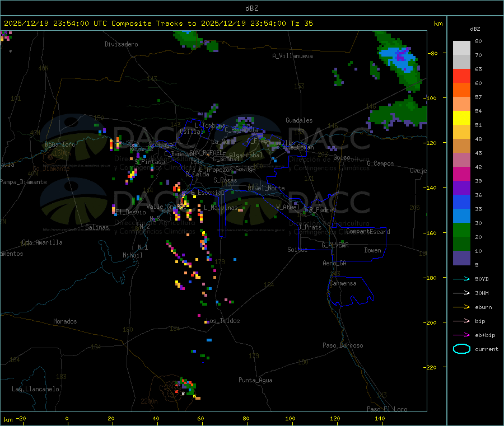Click the magenta eb+bip arrow legend icon
This screenshot has height=426, width=504.
point(461,335)
